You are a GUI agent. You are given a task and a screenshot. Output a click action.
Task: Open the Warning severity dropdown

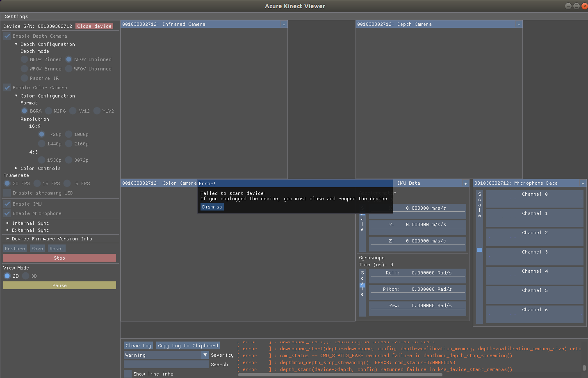point(205,355)
